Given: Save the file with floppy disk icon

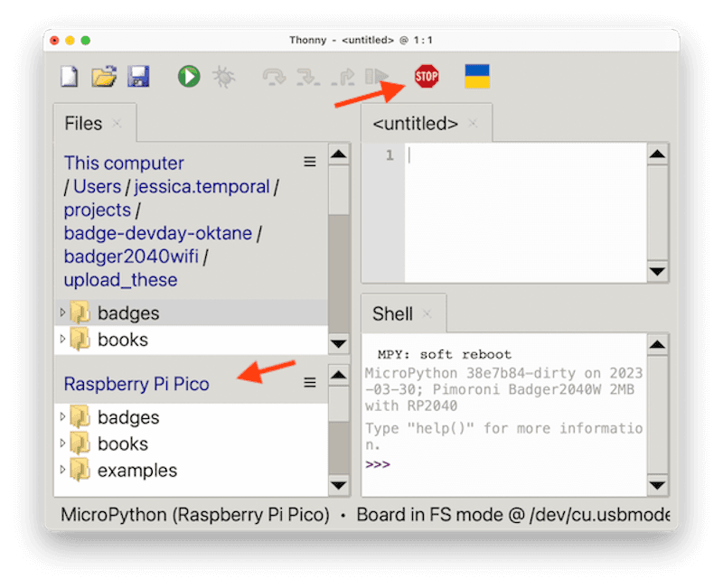Looking at the screenshot, I should [138, 77].
